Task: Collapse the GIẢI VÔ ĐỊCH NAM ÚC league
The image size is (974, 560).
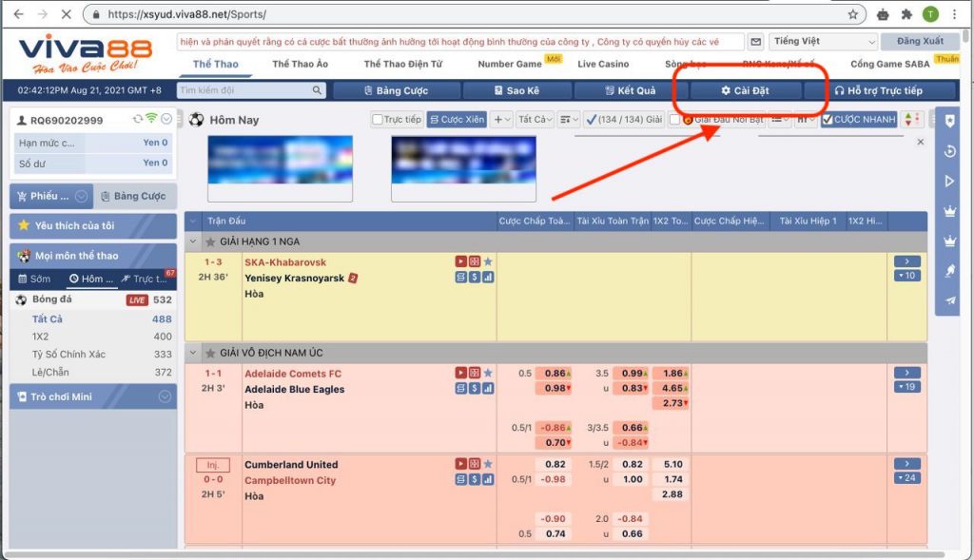Action: point(193,353)
